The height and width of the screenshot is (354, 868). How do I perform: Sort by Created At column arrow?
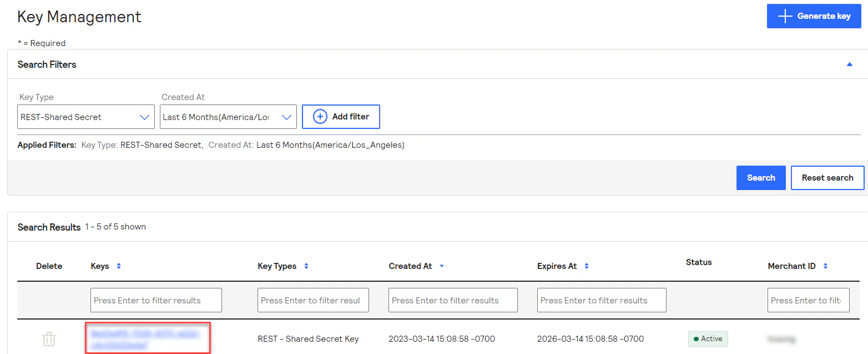[442, 266]
